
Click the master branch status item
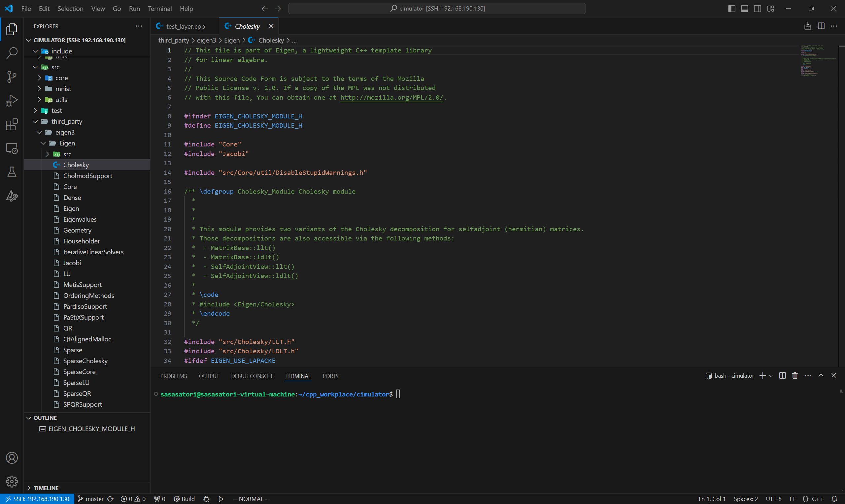point(91,499)
